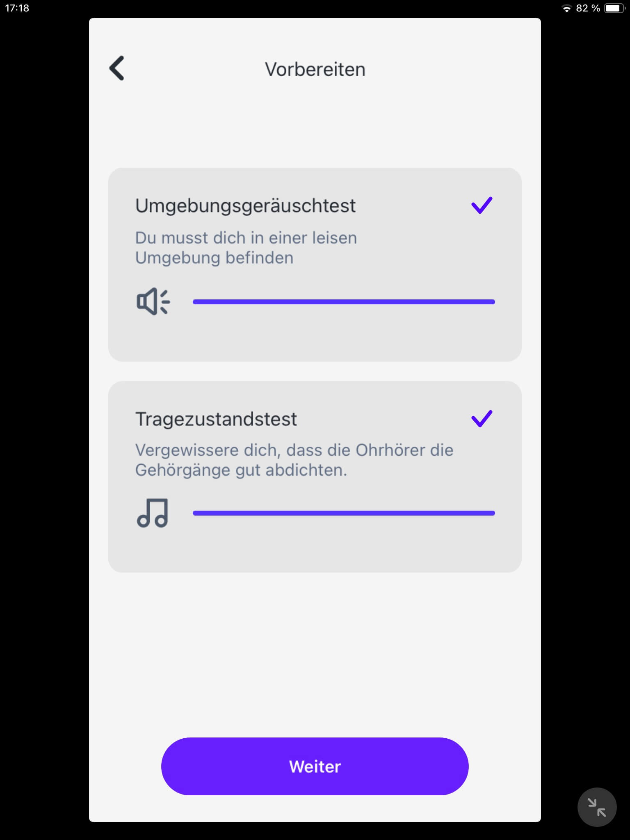Select the Tragezustandstest heading
Viewport: 630px width, 840px height.
pyautogui.click(x=216, y=419)
